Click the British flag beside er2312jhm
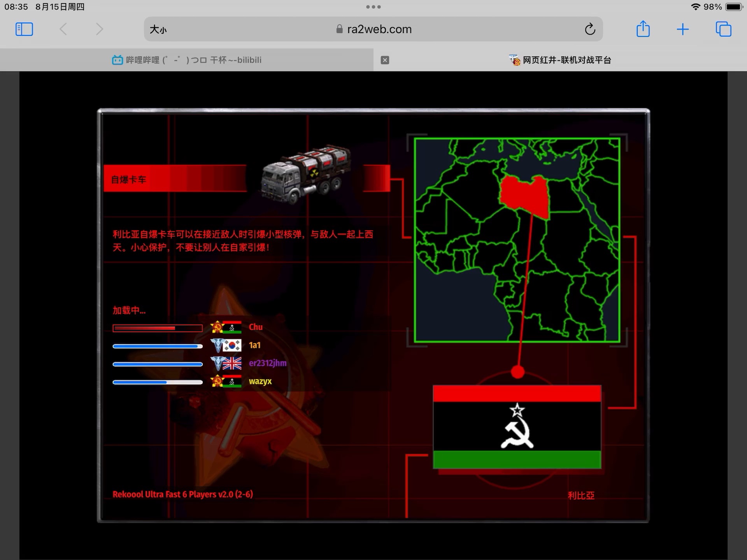The width and height of the screenshot is (747, 560). pos(232,364)
